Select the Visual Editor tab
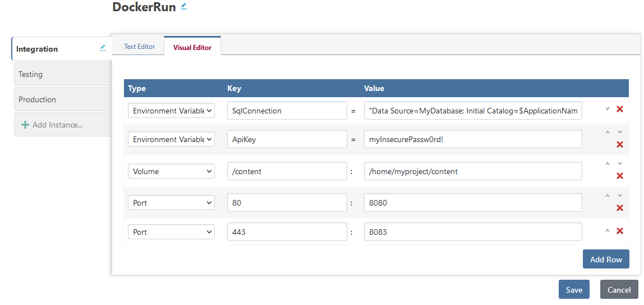 pos(192,48)
